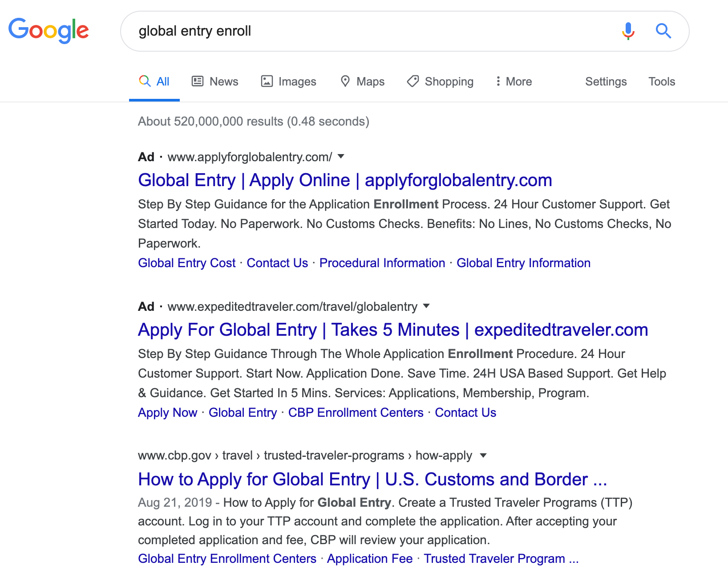Expand dropdown arrow next to expeditedtraveler.com URL
The height and width of the screenshot is (586, 728).
[x=426, y=306]
